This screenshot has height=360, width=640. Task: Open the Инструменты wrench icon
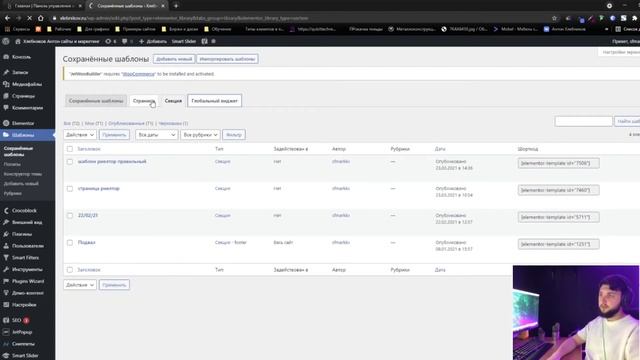click(x=6, y=269)
